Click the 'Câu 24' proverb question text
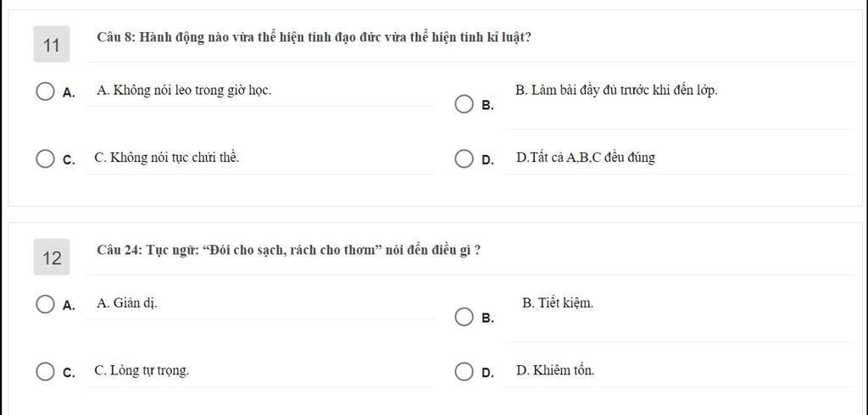 [288, 250]
